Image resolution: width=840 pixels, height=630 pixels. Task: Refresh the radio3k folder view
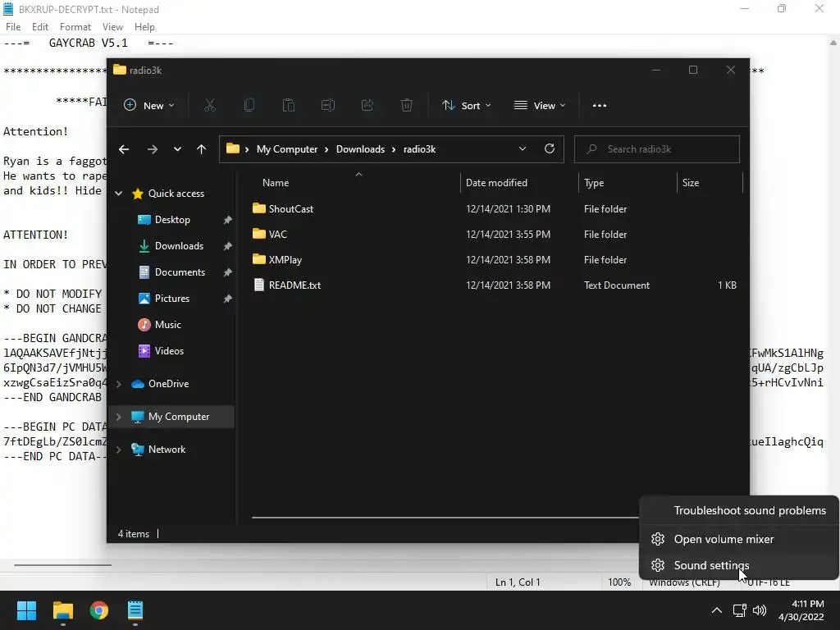tap(549, 149)
